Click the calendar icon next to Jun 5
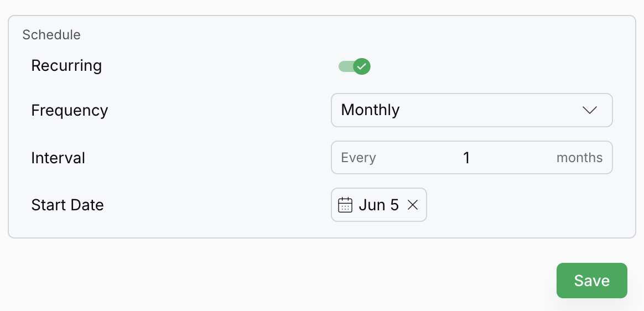The width and height of the screenshot is (644, 311). 345,205
